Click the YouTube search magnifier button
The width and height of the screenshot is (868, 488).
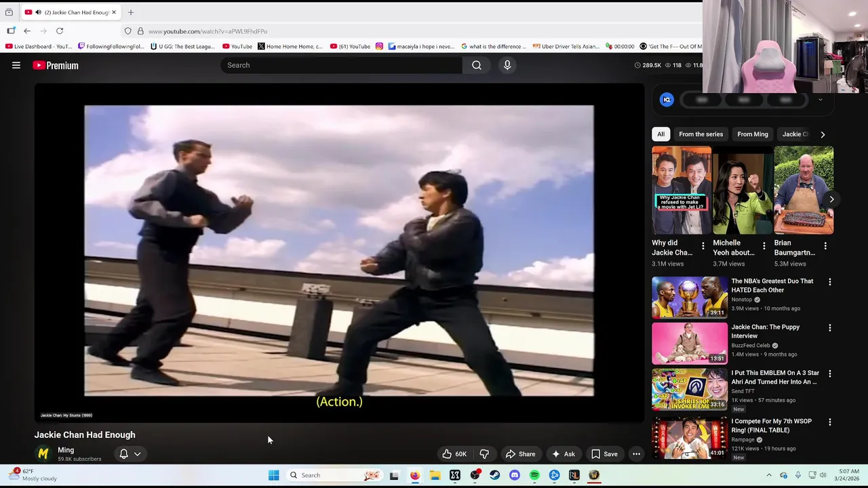477,65
